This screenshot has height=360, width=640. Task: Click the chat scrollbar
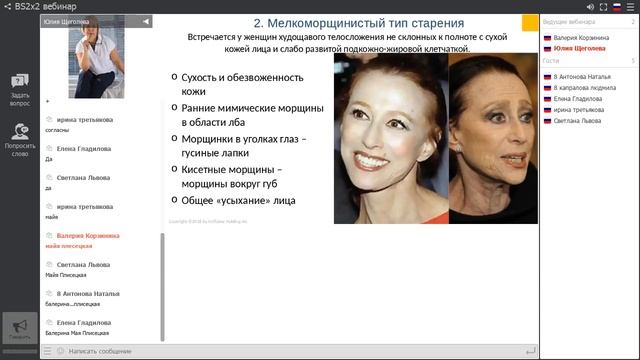[162, 287]
